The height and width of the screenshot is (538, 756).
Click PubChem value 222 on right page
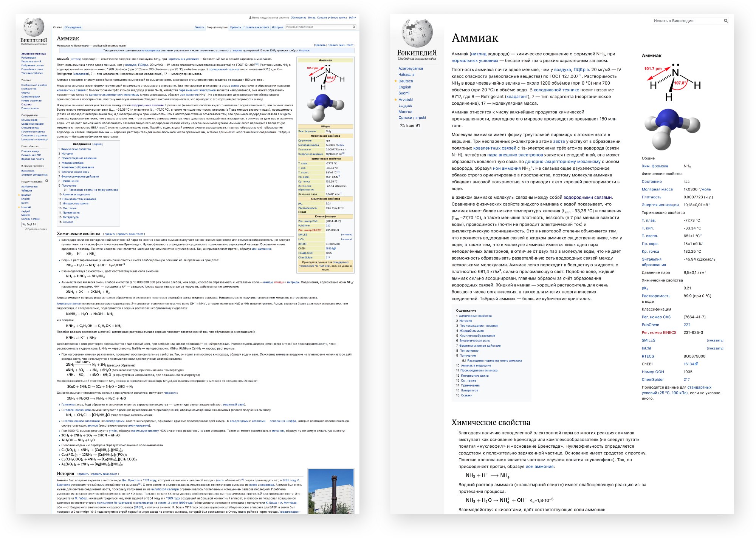(687, 325)
